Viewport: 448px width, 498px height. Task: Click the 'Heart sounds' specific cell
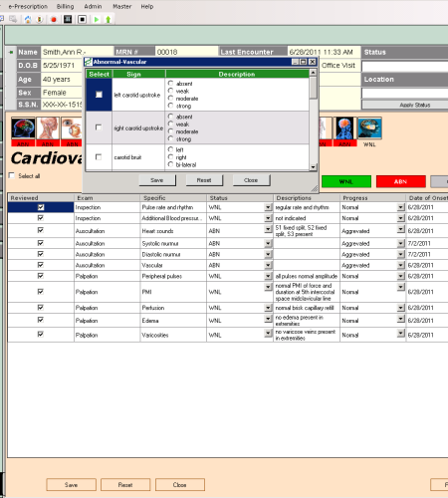pyautogui.click(x=173, y=231)
